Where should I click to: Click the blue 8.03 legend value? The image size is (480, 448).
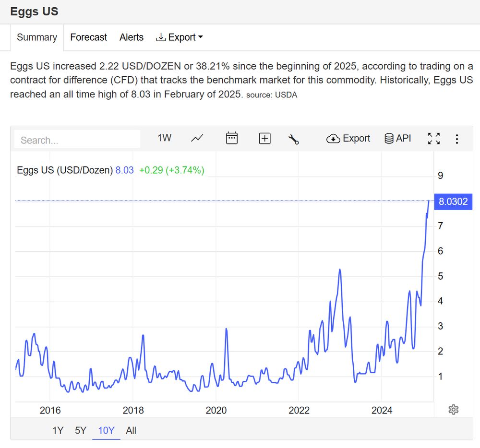pyautogui.click(x=125, y=170)
